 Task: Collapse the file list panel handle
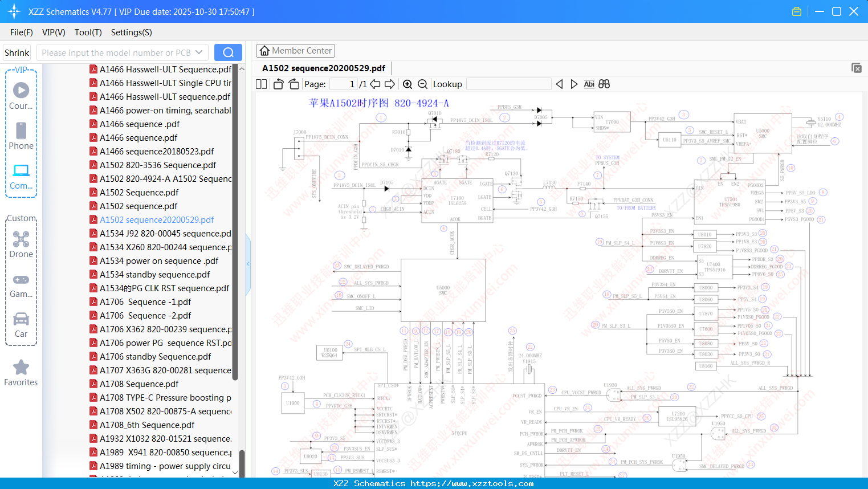coord(248,264)
